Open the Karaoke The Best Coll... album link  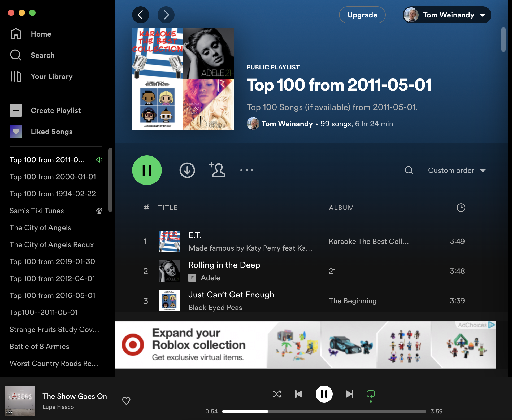[369, 241]
